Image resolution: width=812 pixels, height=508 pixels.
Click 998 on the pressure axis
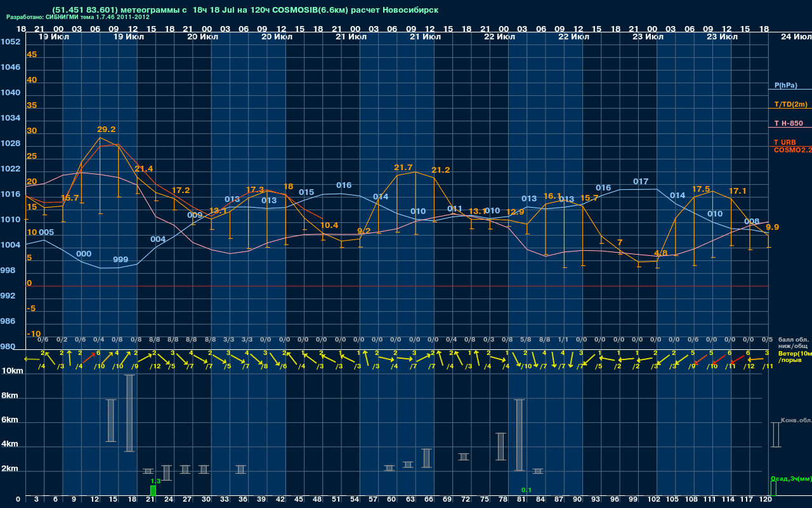(8, 271)
